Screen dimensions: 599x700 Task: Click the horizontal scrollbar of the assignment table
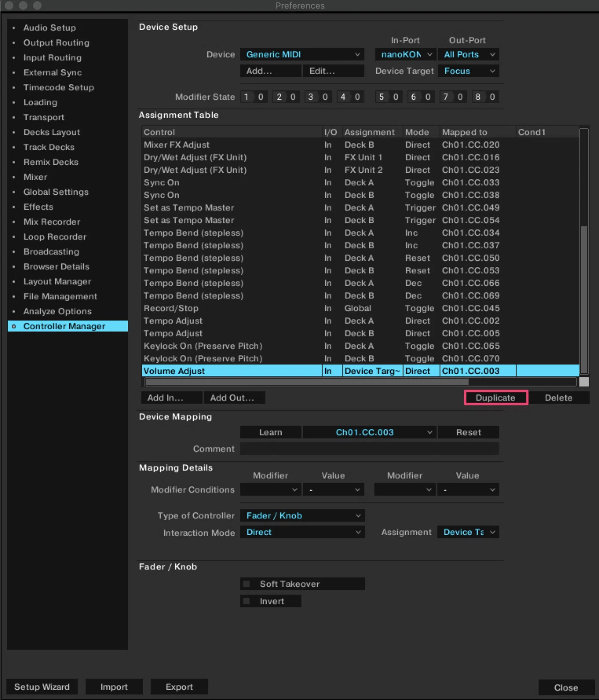click(360, 382)
